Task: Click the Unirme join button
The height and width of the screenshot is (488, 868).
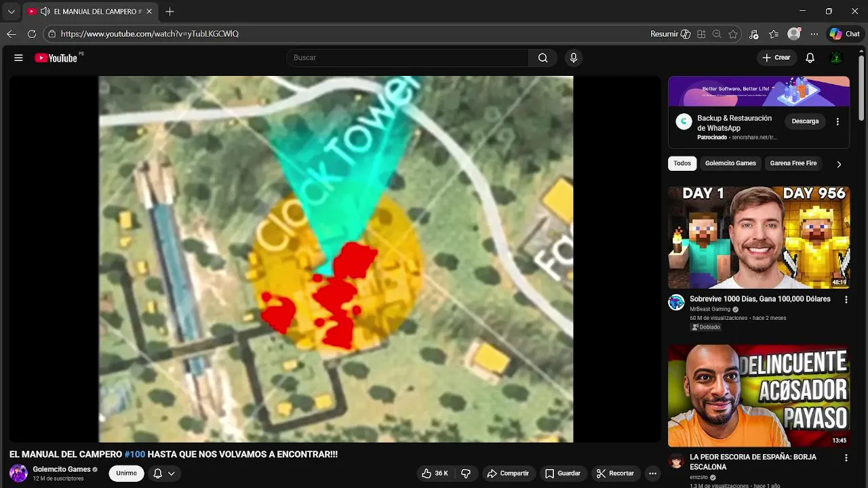Action: pyautogui.click(x=126, y=473)
